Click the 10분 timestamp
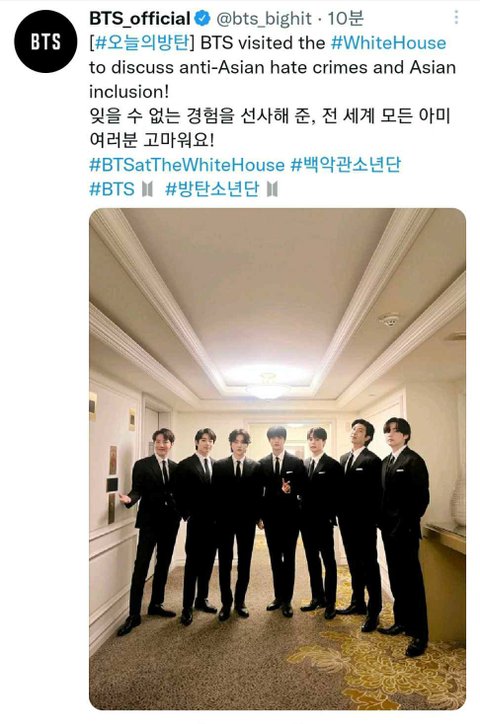This screenshot has width=480, height=724. 345,18
